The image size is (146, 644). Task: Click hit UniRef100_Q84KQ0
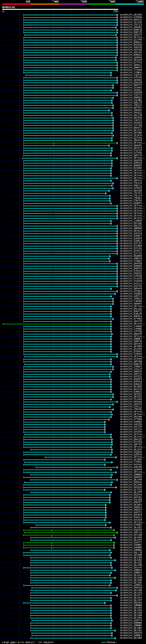tap(131, 146)
